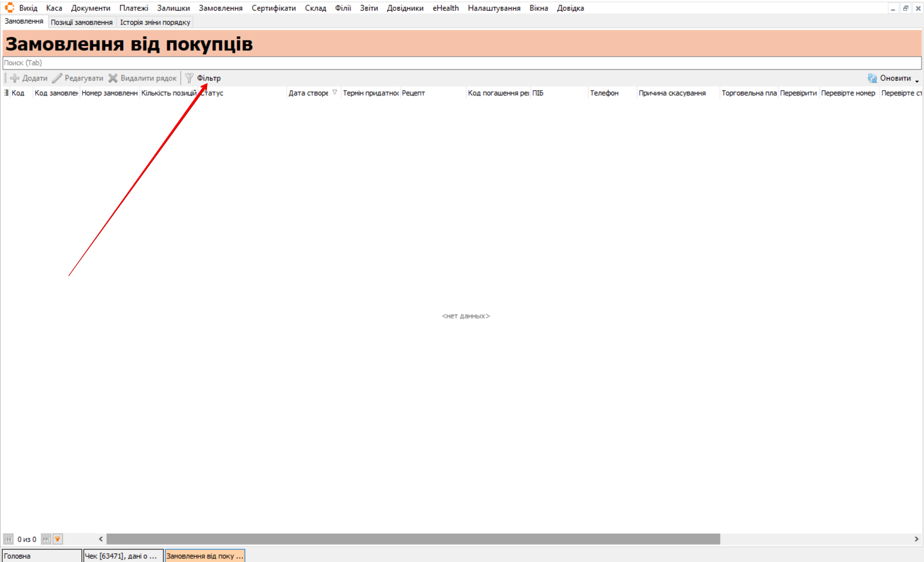
Task: Jump to the first record in the navigator
Action: 8,539
